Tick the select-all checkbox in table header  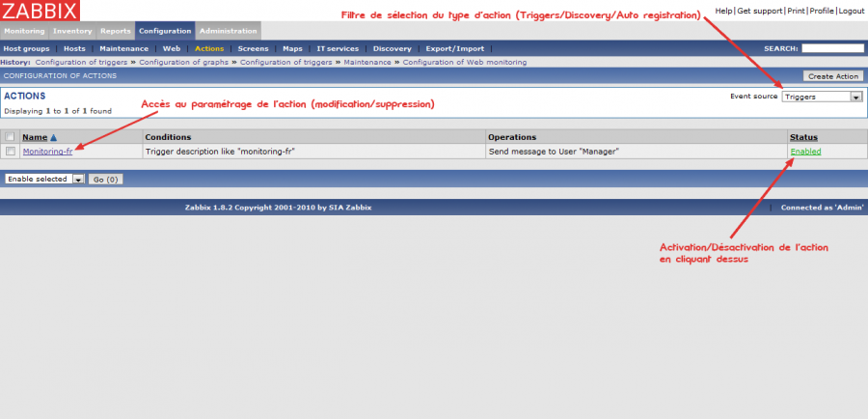click(10, 137)
